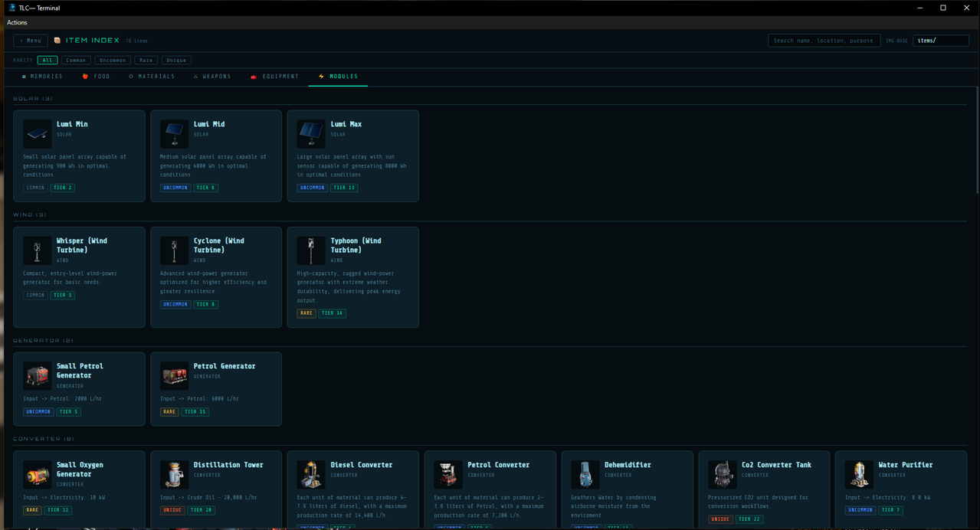Click the Lumi Max title
The width and height of the screenshot is (980, 530).
coord(346,124)
